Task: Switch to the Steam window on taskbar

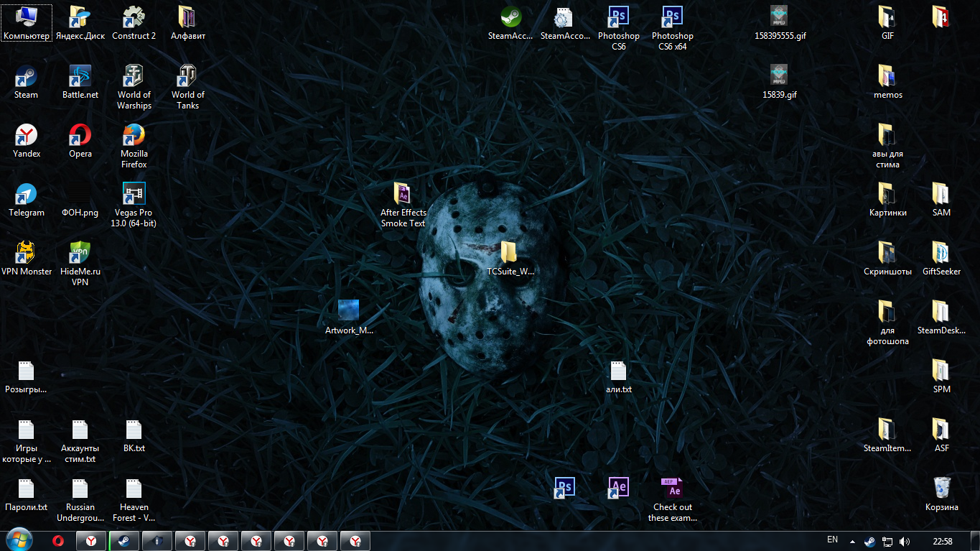Action: (123, 541)
